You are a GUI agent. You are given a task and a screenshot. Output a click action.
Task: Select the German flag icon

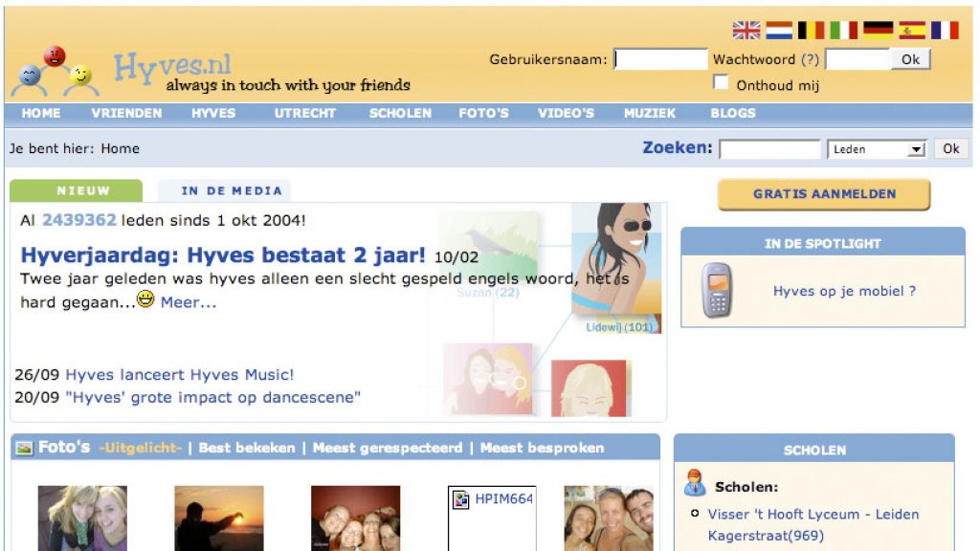(878, 30)
